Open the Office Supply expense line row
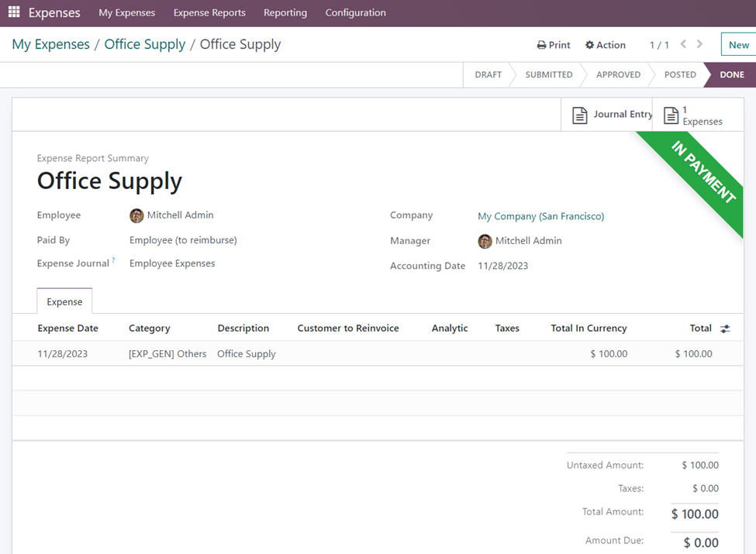Screen dimensions: 756x554 tap(246, 353)
